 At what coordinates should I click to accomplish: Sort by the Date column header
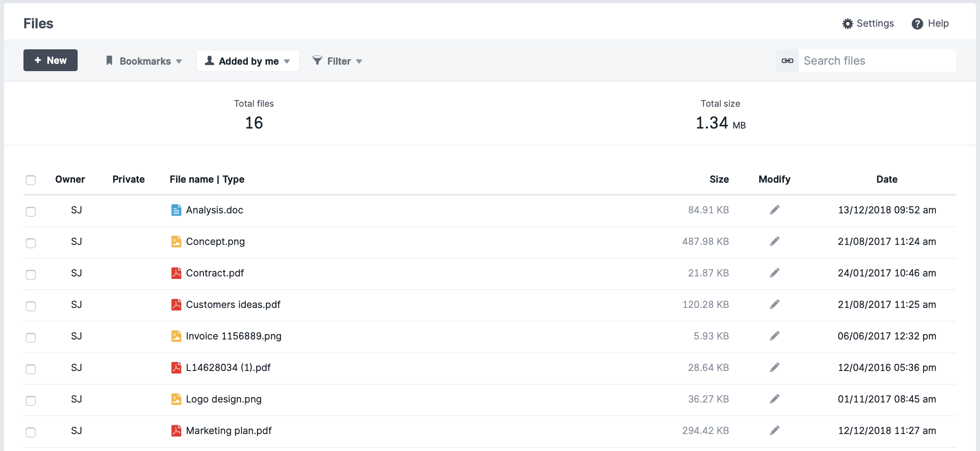(x=887, y=179)
